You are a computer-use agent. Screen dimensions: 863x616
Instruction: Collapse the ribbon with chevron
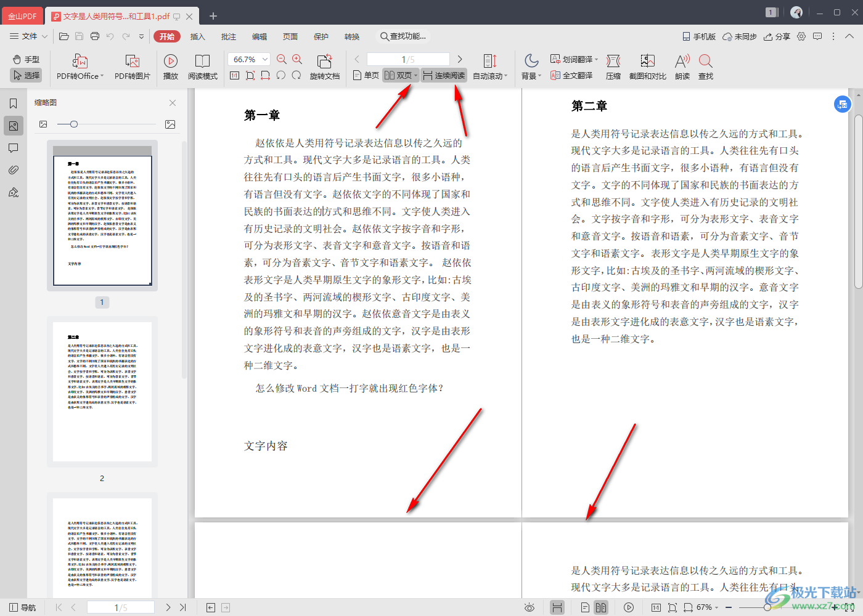849,36
